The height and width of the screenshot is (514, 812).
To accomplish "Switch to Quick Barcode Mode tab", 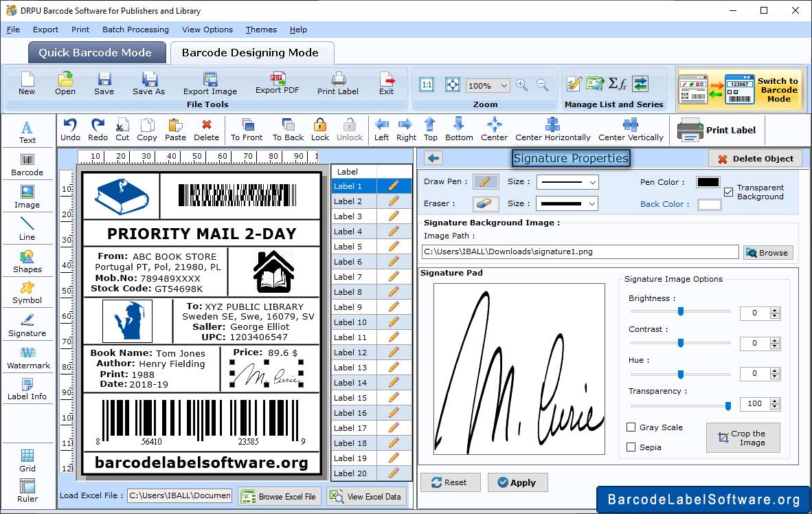I will (x=95, y=52).
